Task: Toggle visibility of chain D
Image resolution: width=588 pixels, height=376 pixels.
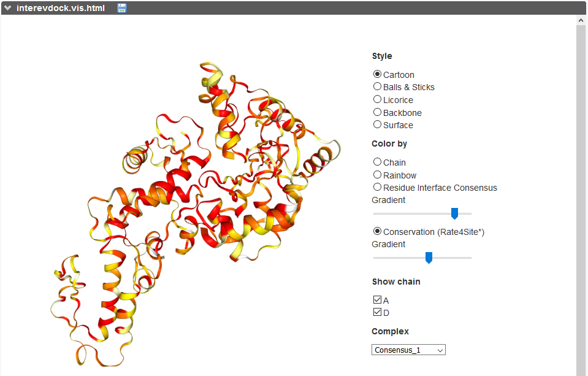Action: (377, 312)
